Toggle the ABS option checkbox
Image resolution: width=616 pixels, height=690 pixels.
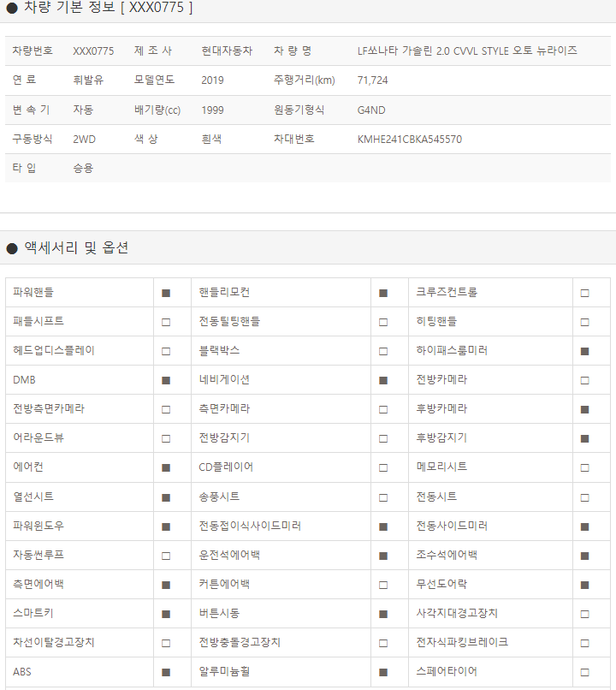(x=166, y=672)
